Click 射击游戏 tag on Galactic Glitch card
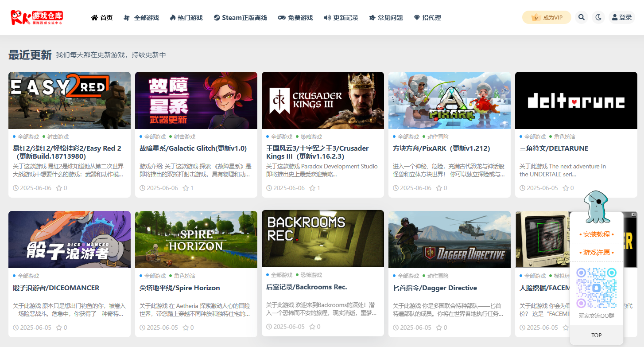 tap(182, 136)
